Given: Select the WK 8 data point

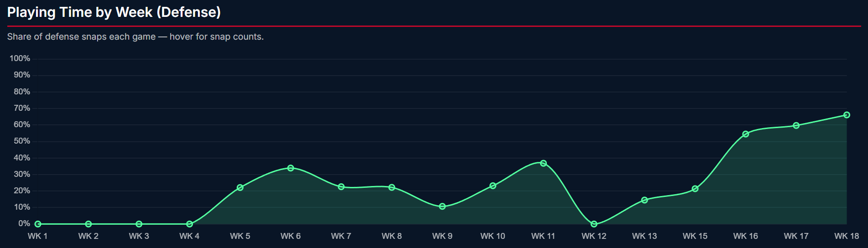Looking at the screenshot, I should pyautogui.click(x=392, y=187).
